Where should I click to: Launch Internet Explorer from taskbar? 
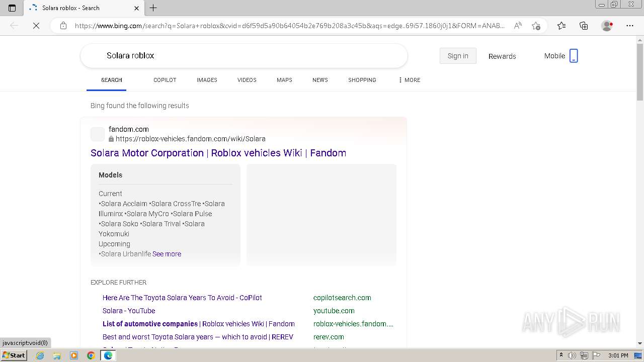tap(40, 355)
